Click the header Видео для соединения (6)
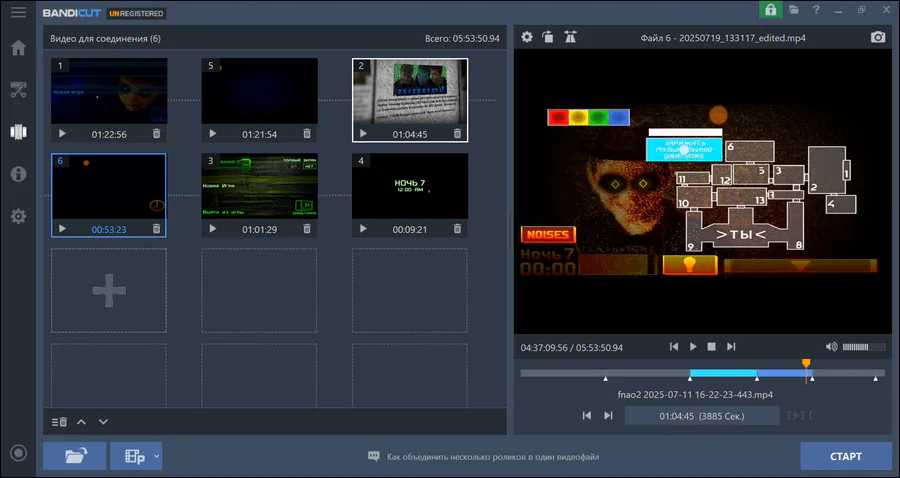This screenshot has height=478, width=900. pos(105,39)
